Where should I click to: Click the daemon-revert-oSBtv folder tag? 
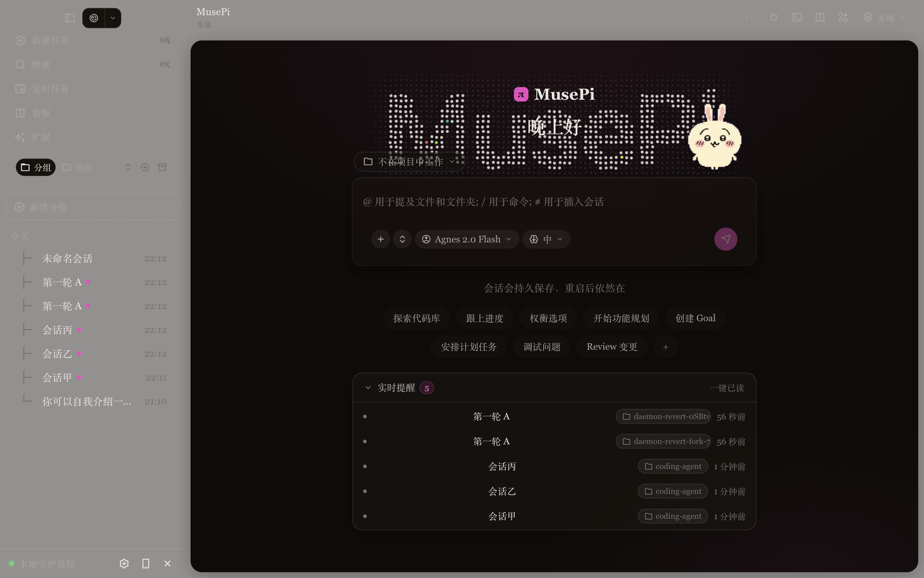pyautogui.click(x=663, y=416)
